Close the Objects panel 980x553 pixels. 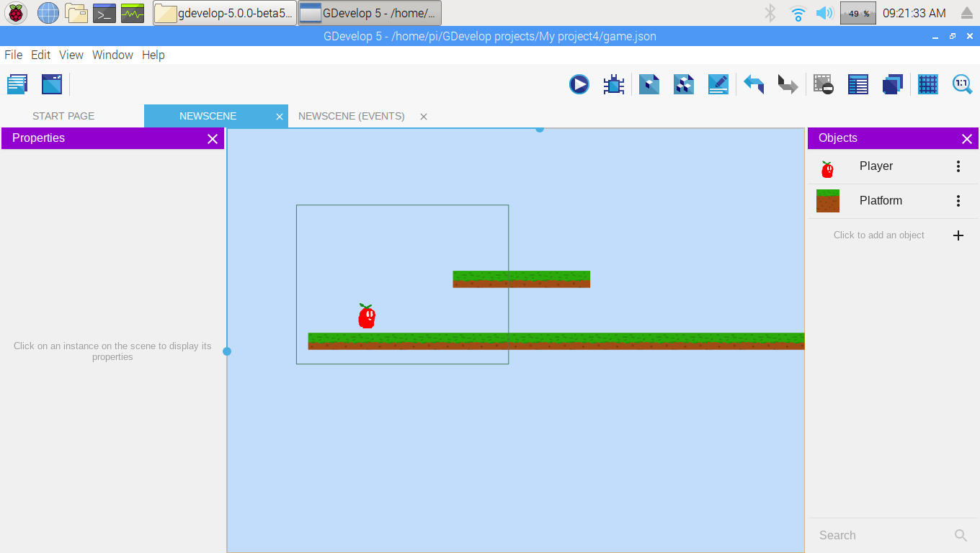[967, 139]
